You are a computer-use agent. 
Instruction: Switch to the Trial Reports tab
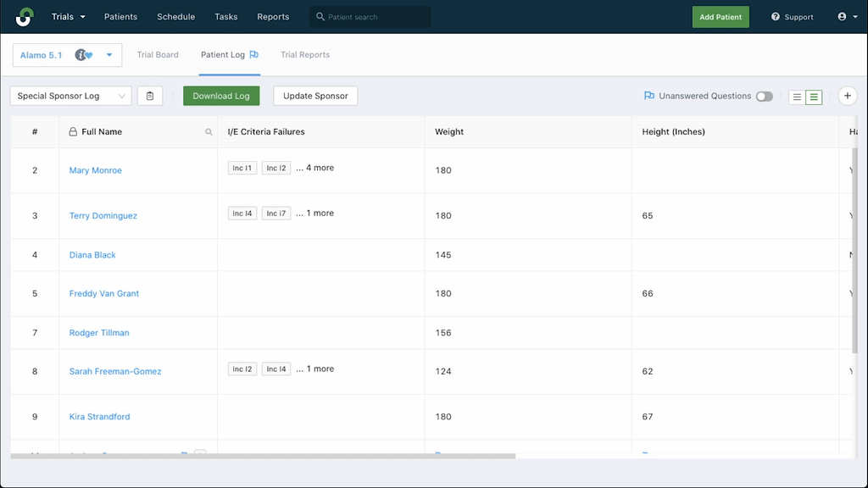coord(305,55)
